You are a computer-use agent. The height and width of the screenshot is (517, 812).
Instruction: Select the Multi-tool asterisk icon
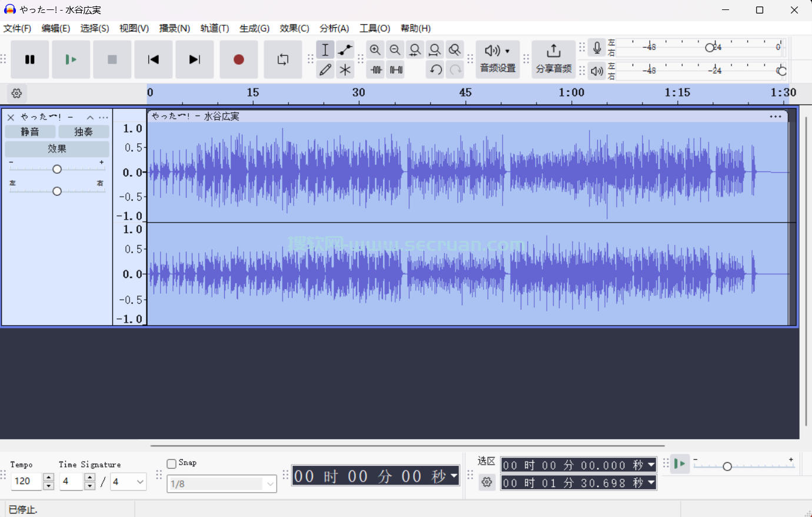[345, 70]
